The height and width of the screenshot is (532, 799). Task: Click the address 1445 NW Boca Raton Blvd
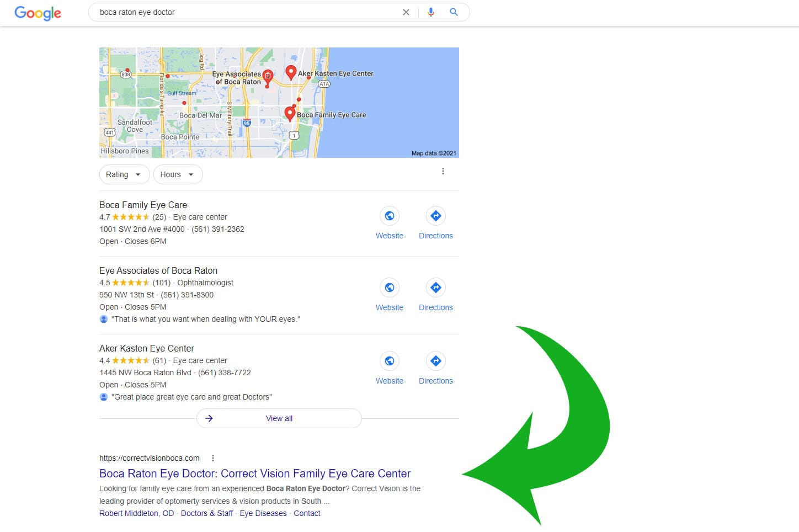[145, 373]
